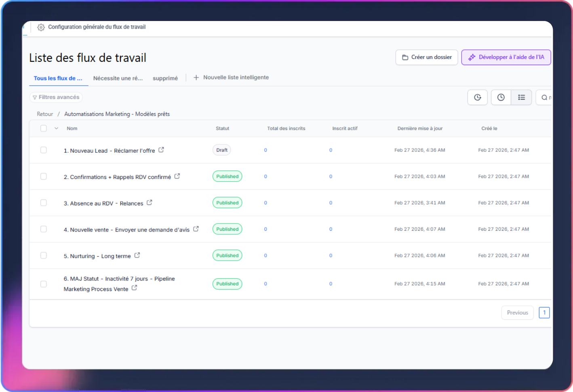Image resolution: width=573 pixels, height=392 pixels.
Task: Click Créer un dossier button
Action: pyautogui.click(x=427, y=57)
